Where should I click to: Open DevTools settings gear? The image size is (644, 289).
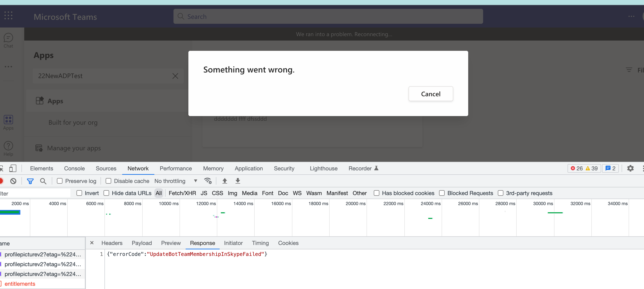coord(630,168)
